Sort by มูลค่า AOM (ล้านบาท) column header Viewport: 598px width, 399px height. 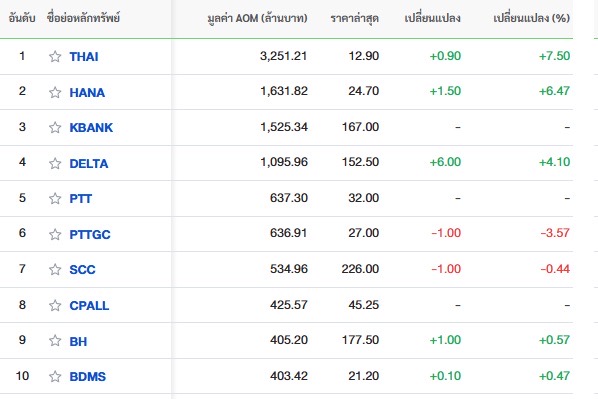tap(257, 18)
